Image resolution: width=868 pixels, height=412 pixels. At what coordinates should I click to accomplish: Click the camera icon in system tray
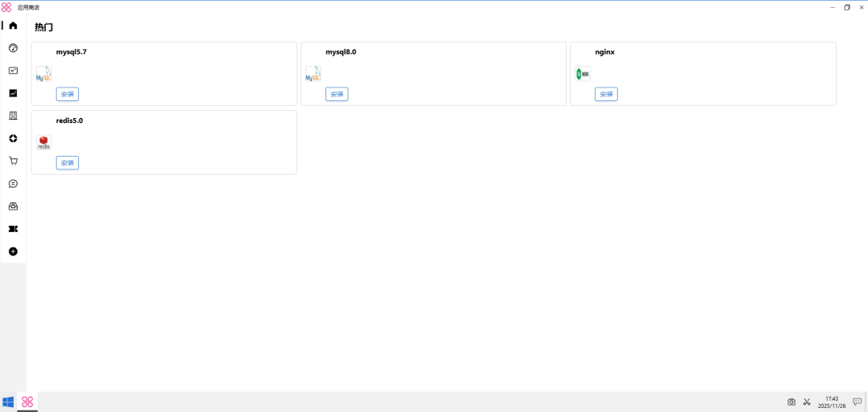pyautogui.click(x=791, y=402)
